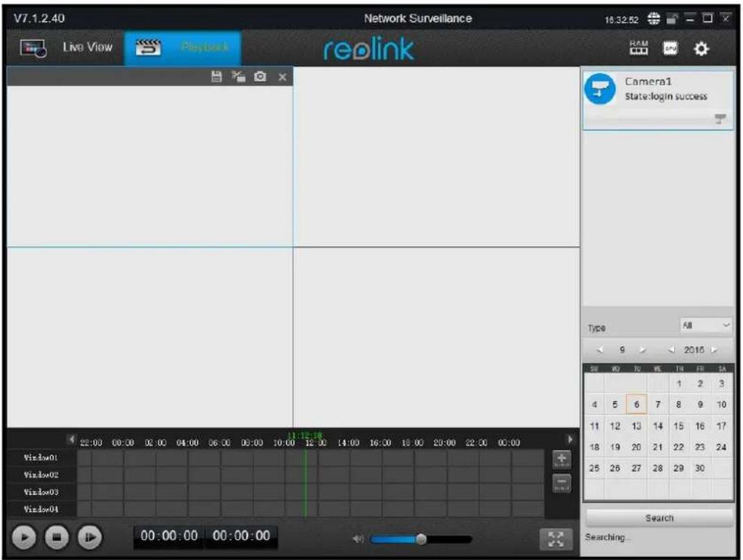Open the RAM usage icon

tap(639, 48)
